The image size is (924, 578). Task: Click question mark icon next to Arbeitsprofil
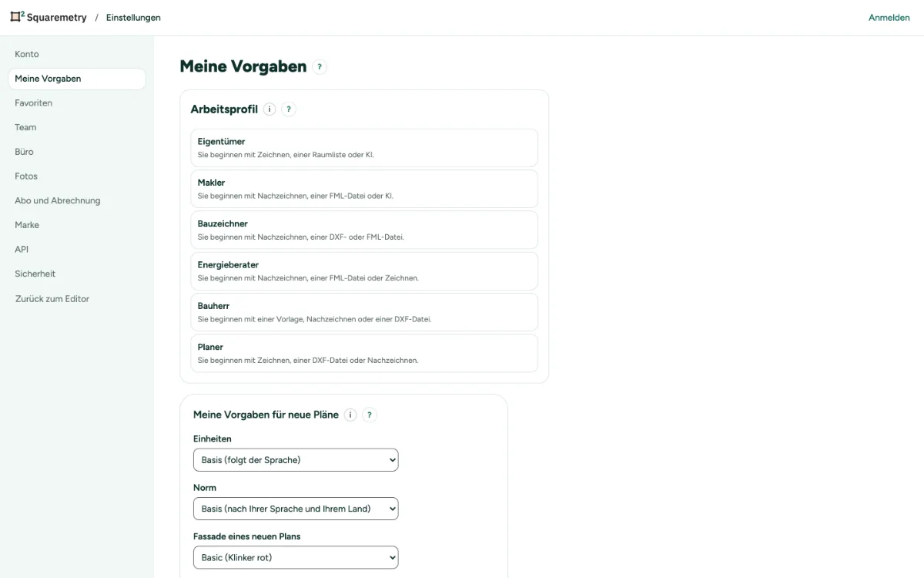click(289, 109)
